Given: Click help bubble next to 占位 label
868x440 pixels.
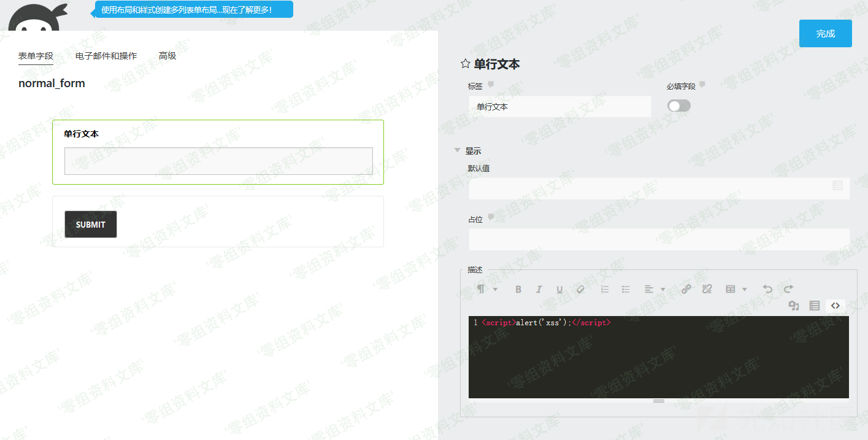Looking at the screenshot, I should pyautogui.click(x=491, y=217).
